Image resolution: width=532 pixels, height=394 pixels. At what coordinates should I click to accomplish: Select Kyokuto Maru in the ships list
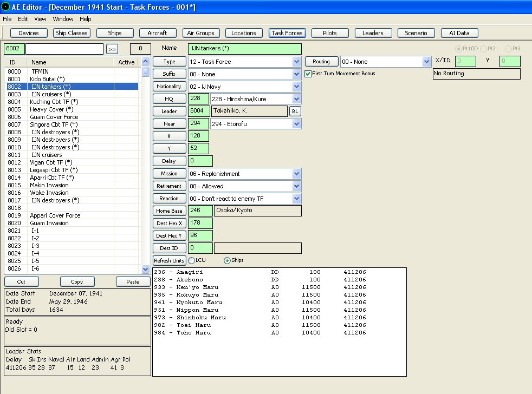(260, 303)
